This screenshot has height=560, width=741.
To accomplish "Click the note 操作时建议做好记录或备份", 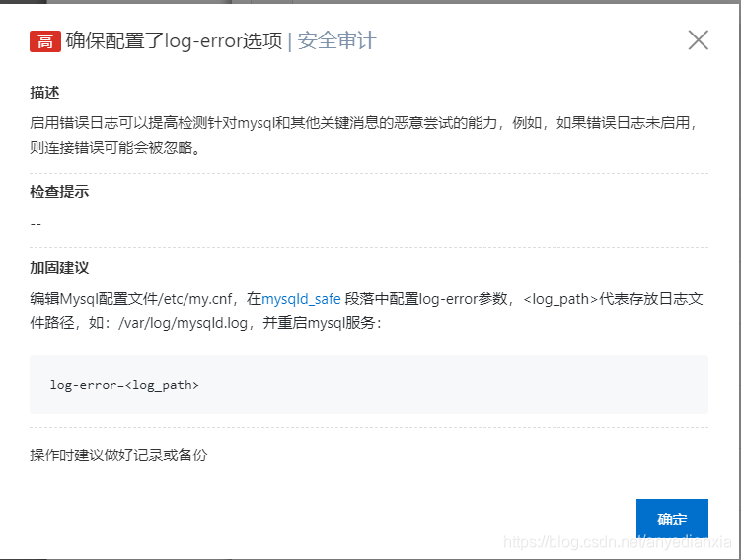I will pos(118,455).
